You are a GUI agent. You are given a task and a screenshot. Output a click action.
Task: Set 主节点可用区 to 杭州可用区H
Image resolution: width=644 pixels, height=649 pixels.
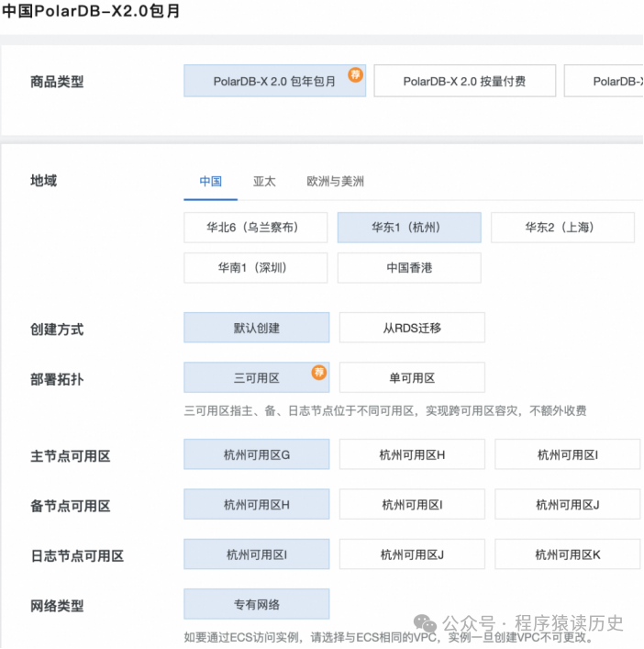tap(412, 454)
